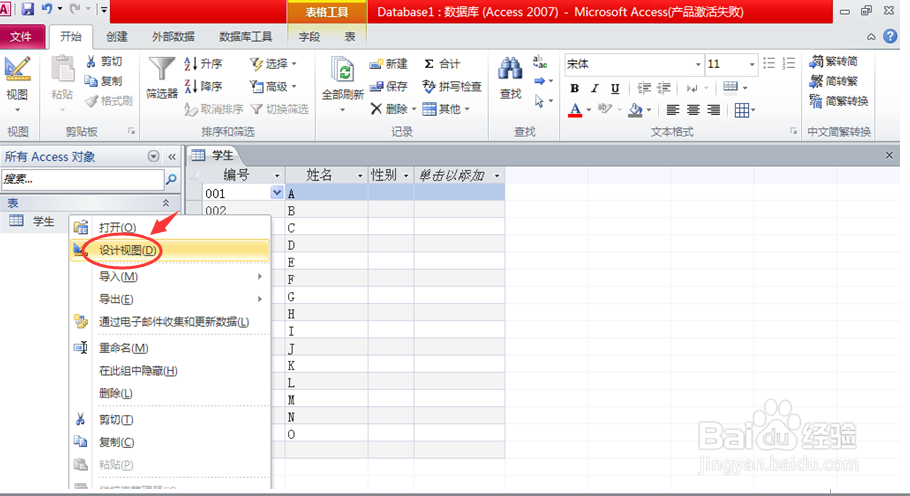
Task: Click the View (视图) design icon
Action: [17, 69]
